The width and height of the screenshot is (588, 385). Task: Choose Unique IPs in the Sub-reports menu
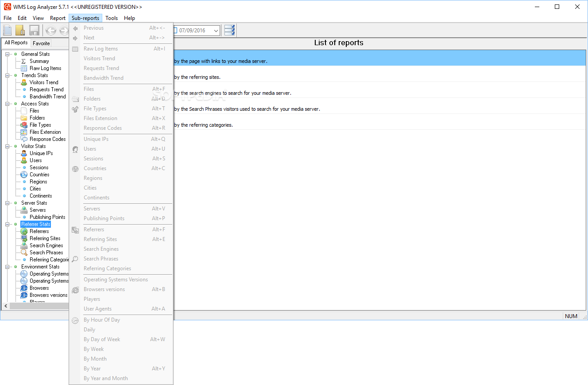click(x=121, y=139)
